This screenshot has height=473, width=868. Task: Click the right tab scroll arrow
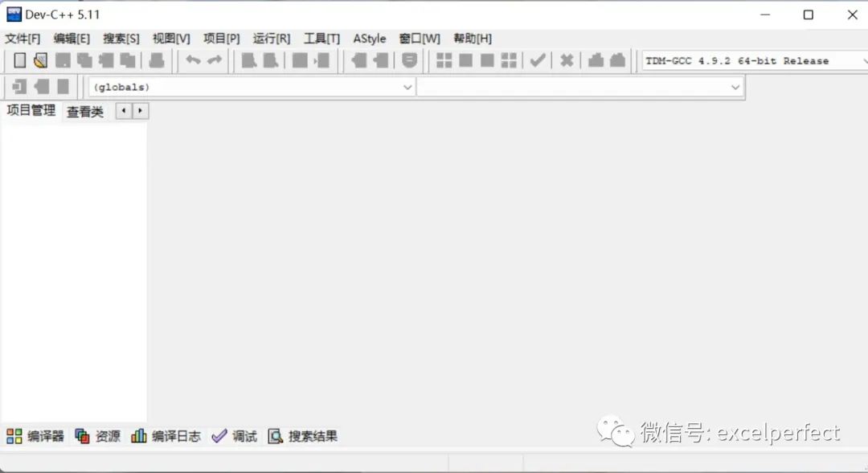tap(140, 111)
